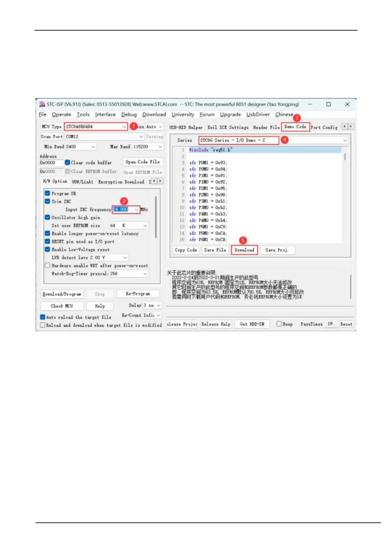Toggle Trim IRC checkbox
This screenshot has width=392, height=554.
coord(47,201)
